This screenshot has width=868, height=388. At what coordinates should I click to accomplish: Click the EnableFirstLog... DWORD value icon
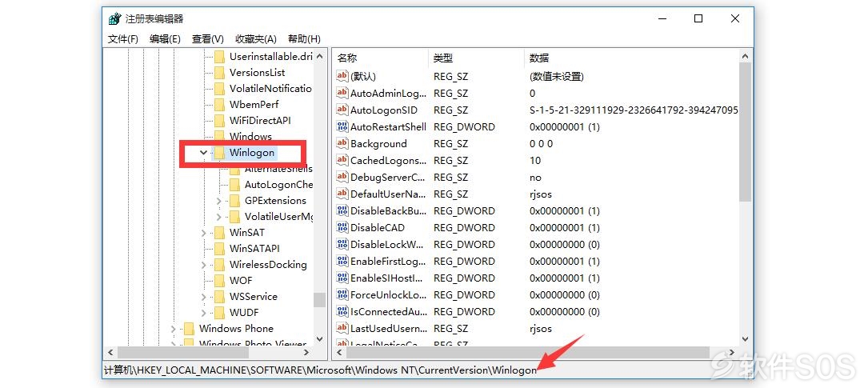342,262
